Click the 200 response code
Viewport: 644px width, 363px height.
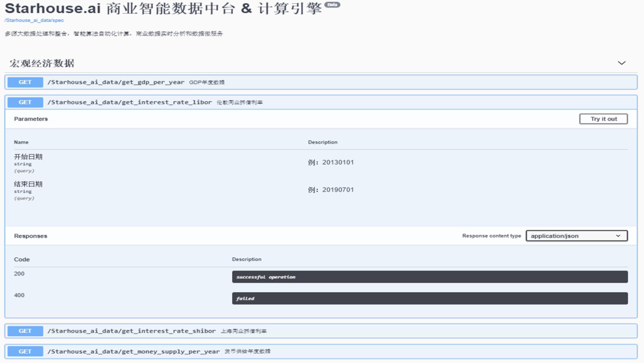19,274
